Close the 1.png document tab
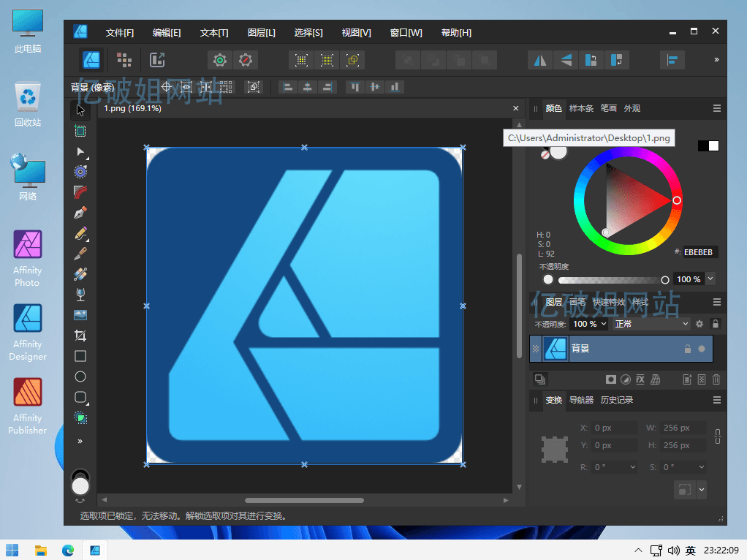747x560 pixels. 515,109
